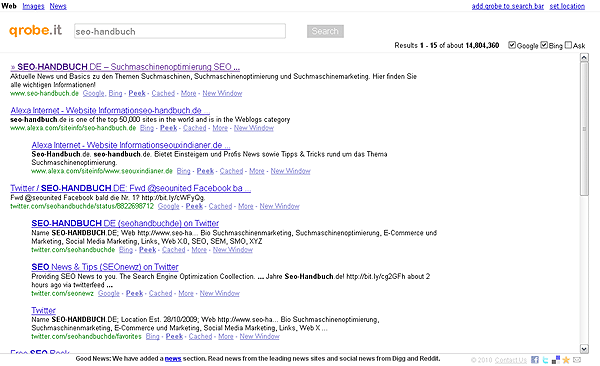Click green URL www.seo-handbuch.de
This screenshot has width=600, height=366.
[44, 93]
